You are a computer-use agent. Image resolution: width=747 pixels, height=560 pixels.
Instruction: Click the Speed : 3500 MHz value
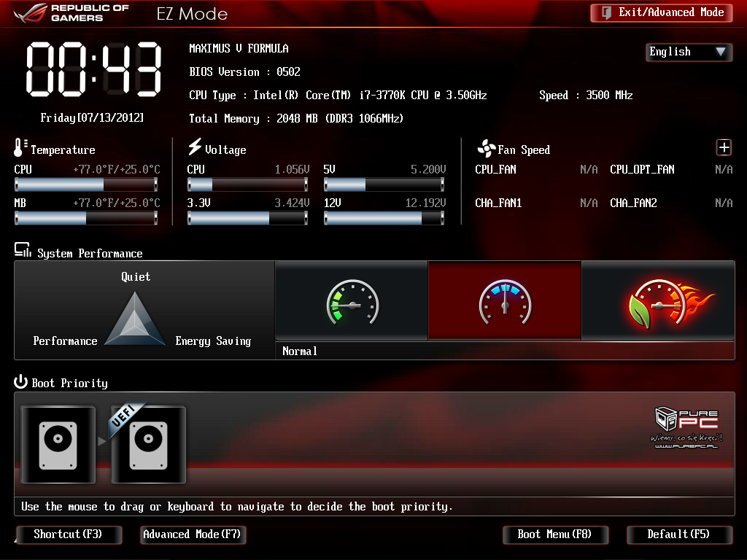[x=586, y=96]
